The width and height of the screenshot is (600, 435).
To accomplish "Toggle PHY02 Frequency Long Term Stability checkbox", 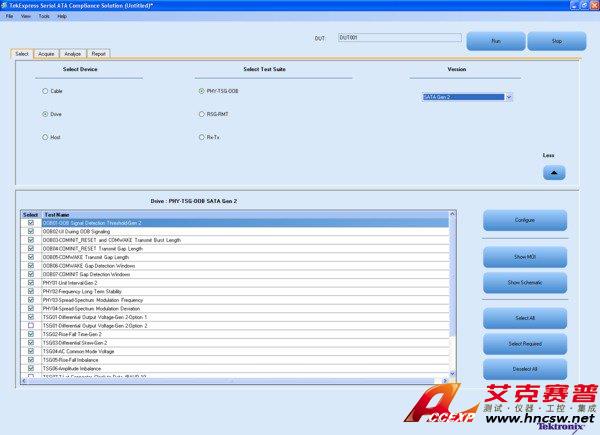I will tap(30, 291).
